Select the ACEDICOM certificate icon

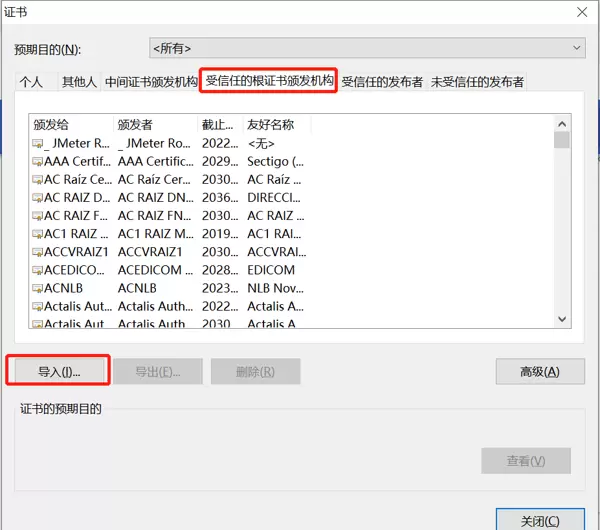pyautogui.click(x=37, y=270)
